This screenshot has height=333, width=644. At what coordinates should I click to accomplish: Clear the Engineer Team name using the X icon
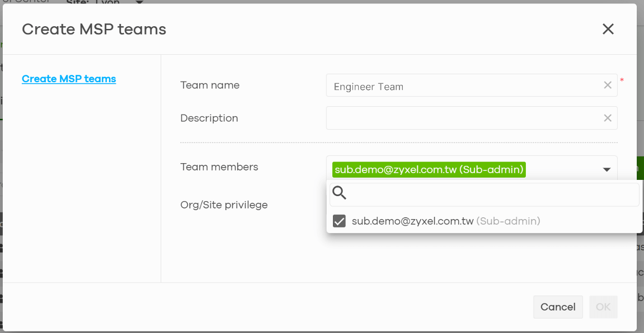[608, 85]
